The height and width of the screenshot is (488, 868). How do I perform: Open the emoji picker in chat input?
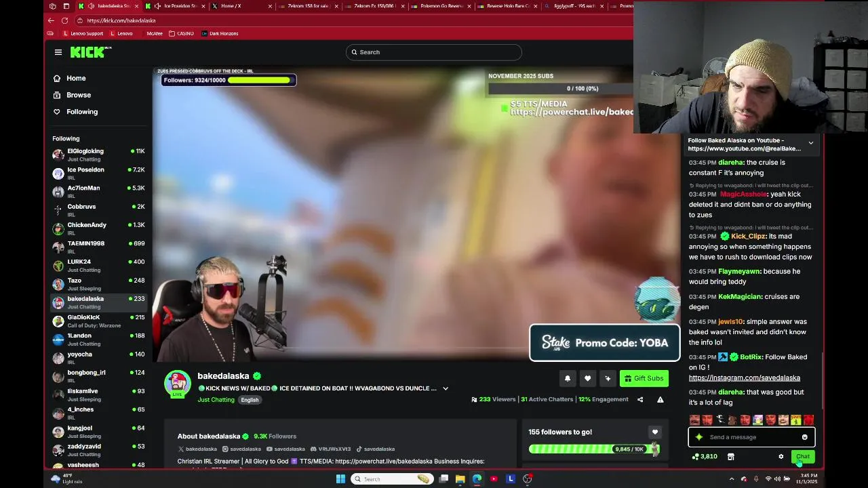click(804, 437)
